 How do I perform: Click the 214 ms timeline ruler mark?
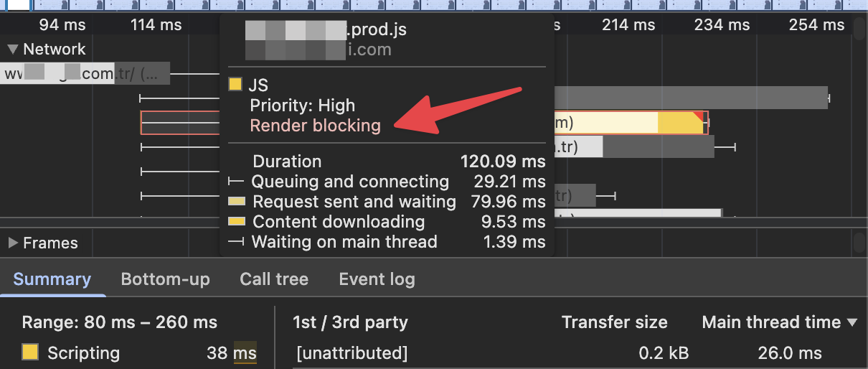point(628,25)
